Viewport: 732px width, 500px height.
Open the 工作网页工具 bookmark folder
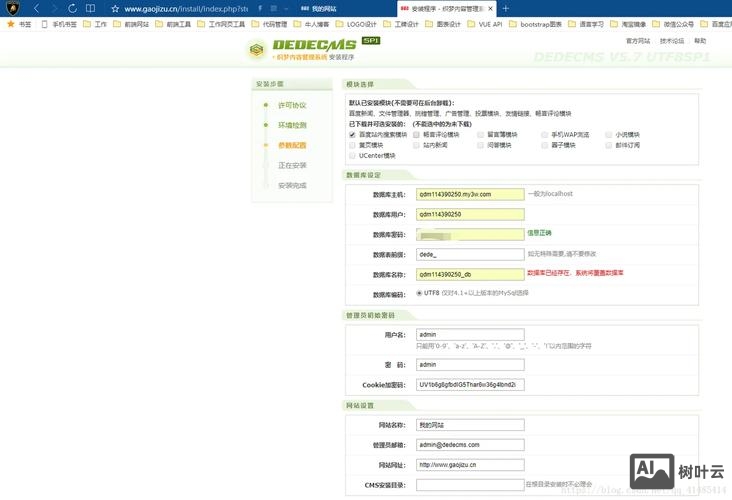point(221,24)
